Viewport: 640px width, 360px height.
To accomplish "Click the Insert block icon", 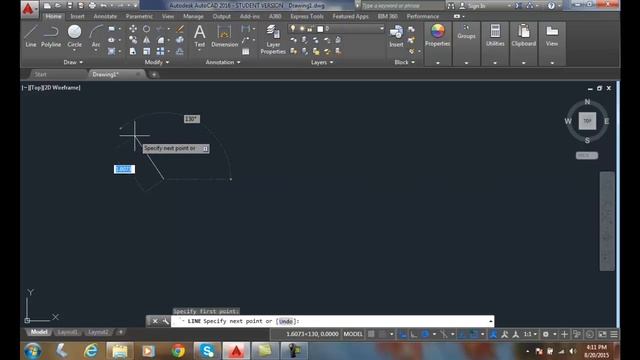I will click(x=396, y=36).
